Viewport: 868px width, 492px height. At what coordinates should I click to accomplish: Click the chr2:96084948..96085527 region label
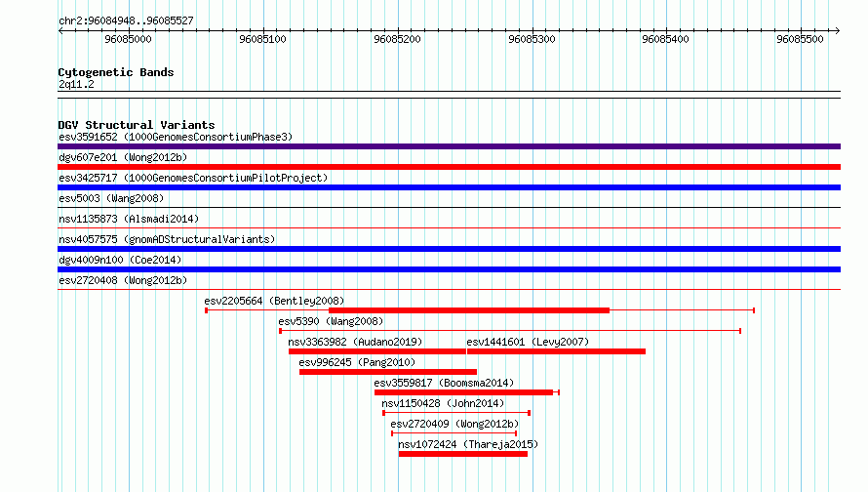coord(126,21)
